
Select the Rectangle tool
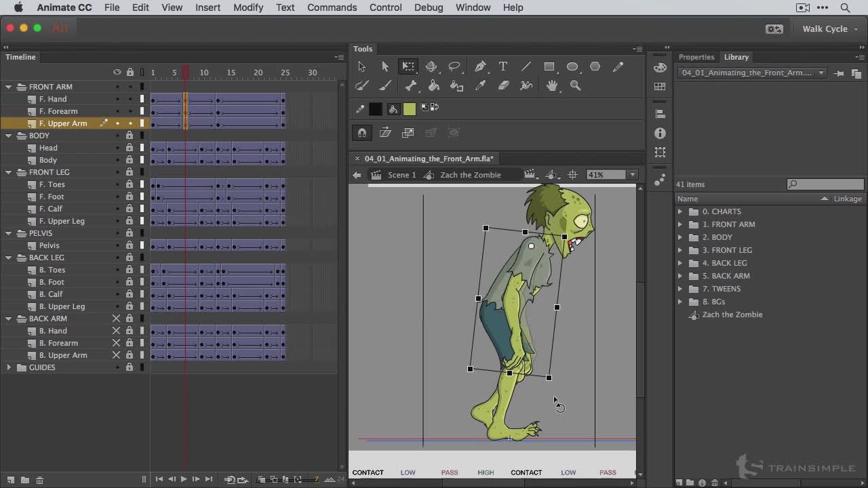[549, 66]
